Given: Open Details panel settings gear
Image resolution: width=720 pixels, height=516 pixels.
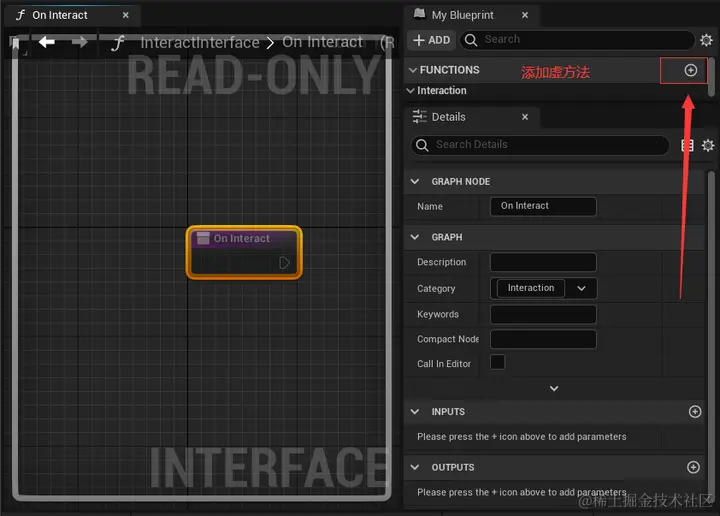Looking at the screenshot, I should coord(708,146).
